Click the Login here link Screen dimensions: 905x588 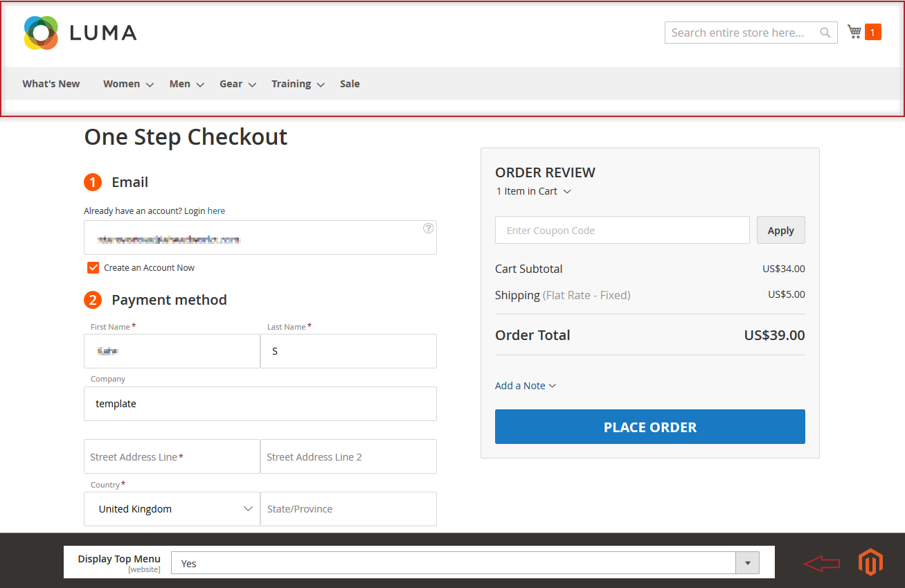(x=216, y=211)
